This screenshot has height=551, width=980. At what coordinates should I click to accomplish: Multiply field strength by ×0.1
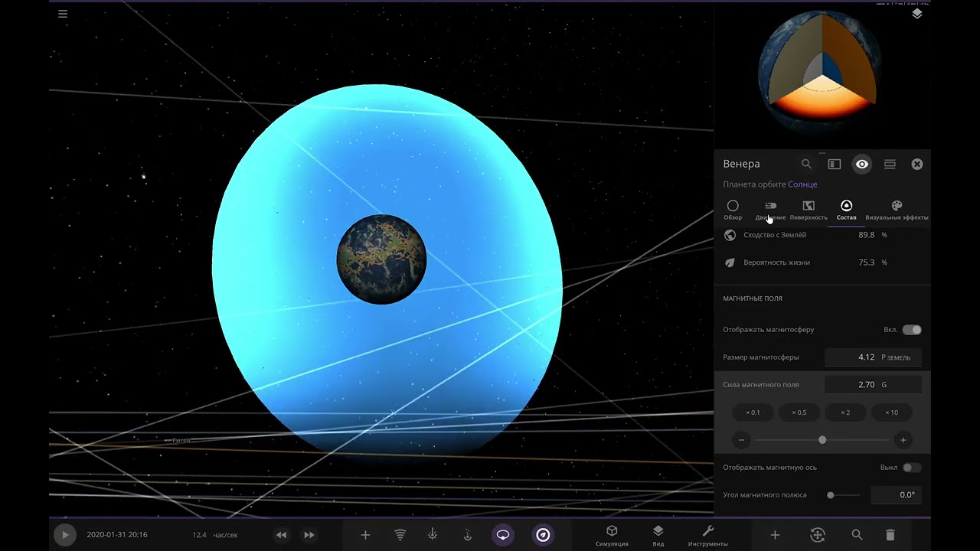753,412
